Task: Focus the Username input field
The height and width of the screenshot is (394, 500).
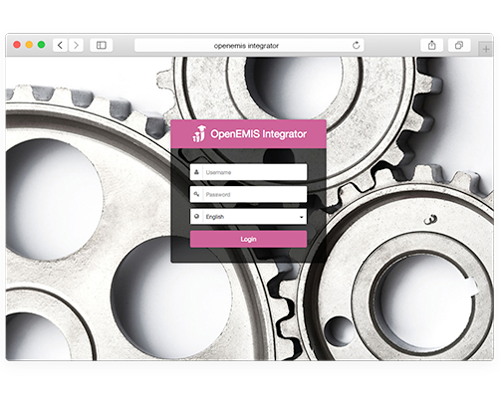Action: tap(248, 172)
